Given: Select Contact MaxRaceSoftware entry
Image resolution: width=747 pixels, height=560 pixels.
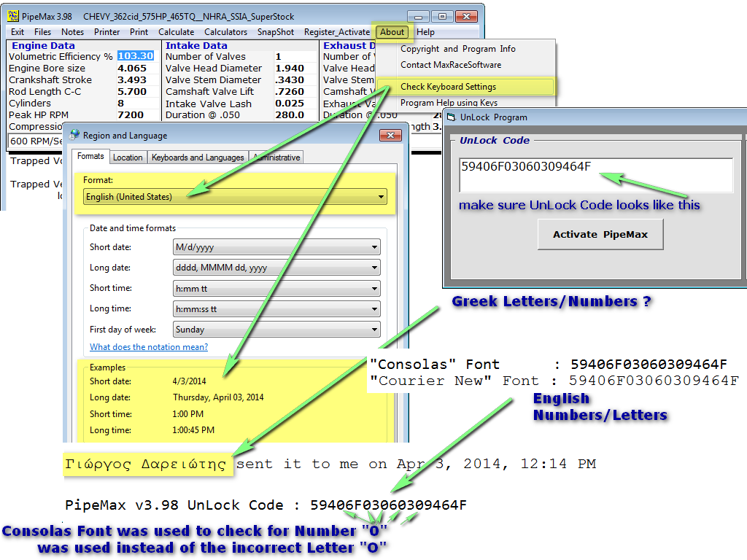Looking at the screenshot, I should pos(451,65).
